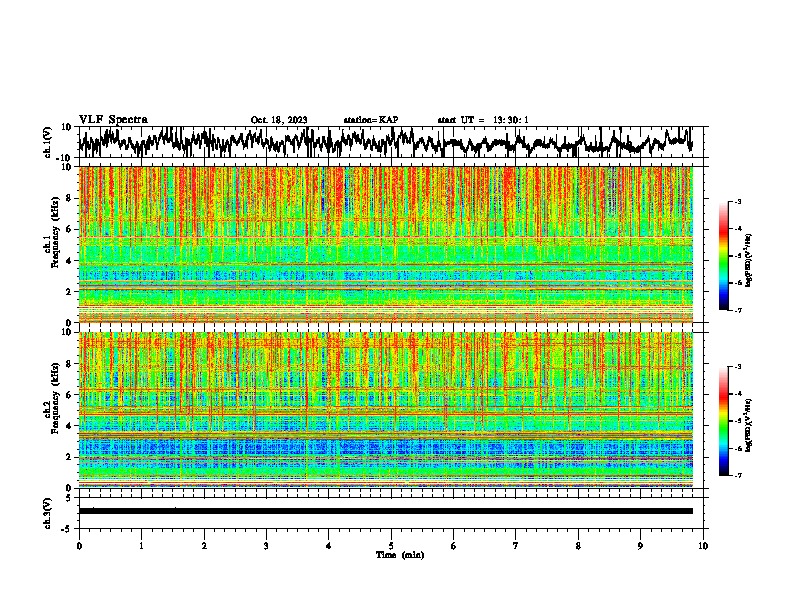Click the '8' kHz tick of the ch.1 spectrogram
The width and height of the screenshot is (792, 612).
70,198
